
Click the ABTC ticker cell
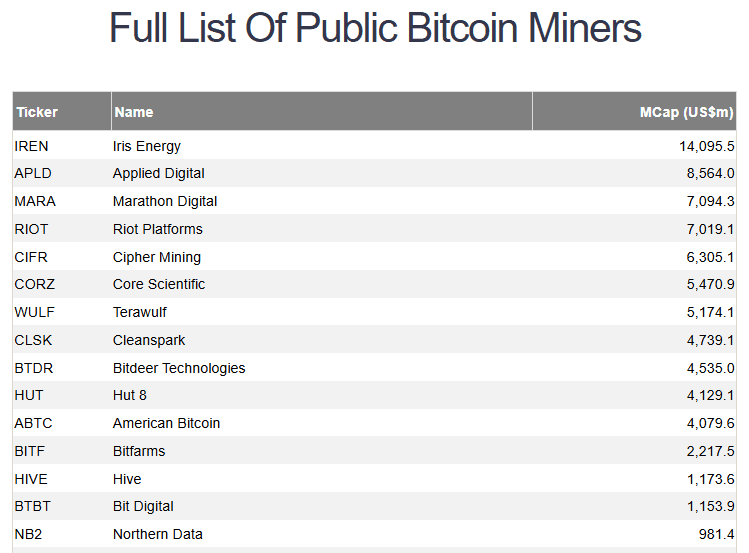33,423
